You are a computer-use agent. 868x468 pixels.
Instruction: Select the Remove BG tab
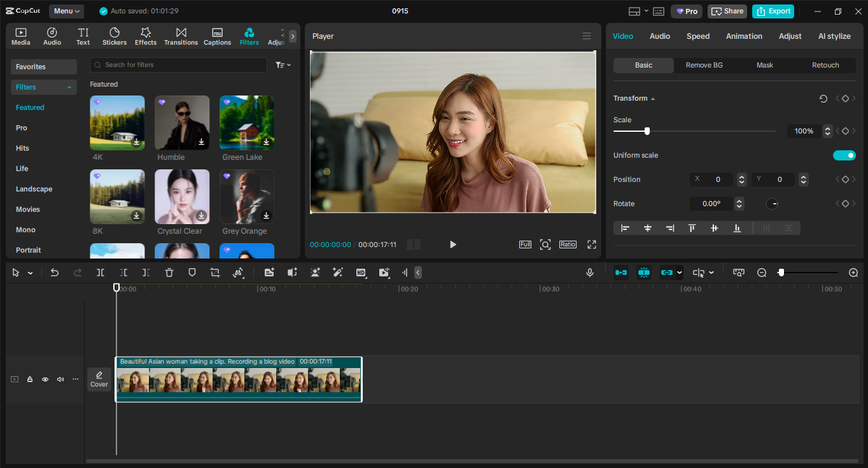[704, 65]
